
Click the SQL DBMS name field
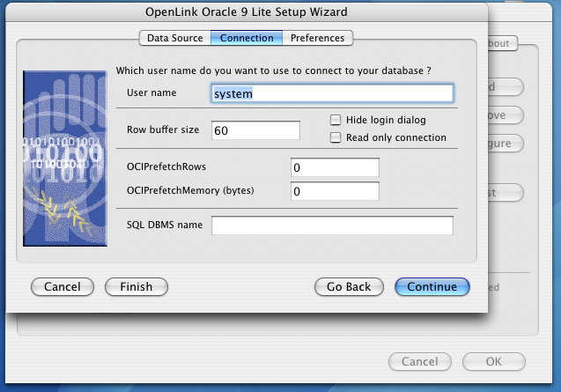pos(332,226)
